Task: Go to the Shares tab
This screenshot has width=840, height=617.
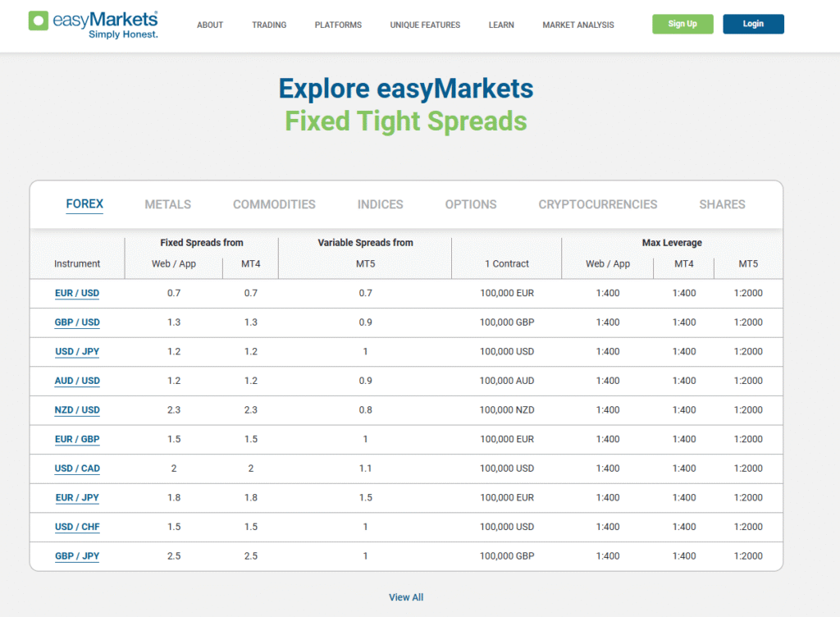Action: (x=722, y=204)
